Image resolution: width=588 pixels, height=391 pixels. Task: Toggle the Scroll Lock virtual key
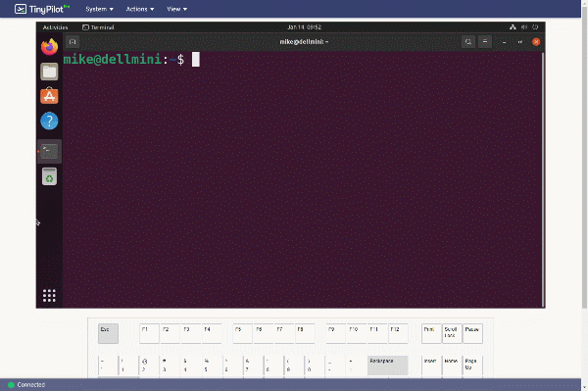(452, 333)
